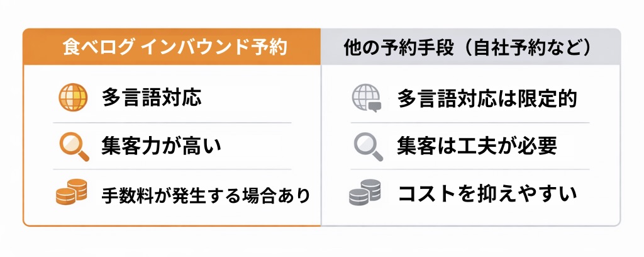Screen dimensions: 644x257
Task: Click the 多言語対応 label in orange panel
Action: pos(151,98)
